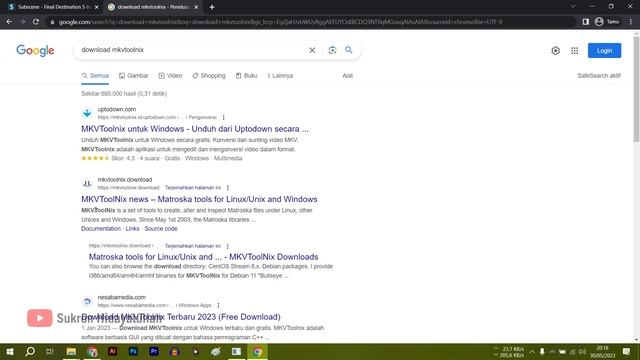Open the tab search dropdown arrow
The image size is (640, 360).
[x=573, y=7]
